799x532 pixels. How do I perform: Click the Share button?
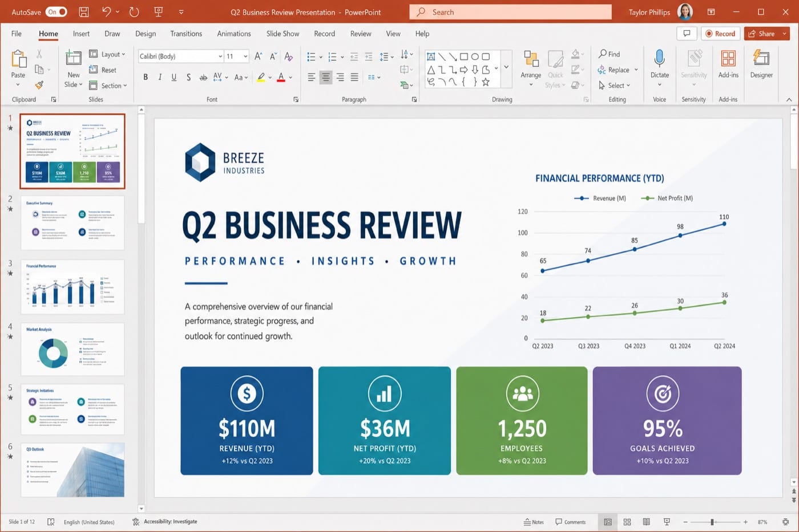point(767,34)
